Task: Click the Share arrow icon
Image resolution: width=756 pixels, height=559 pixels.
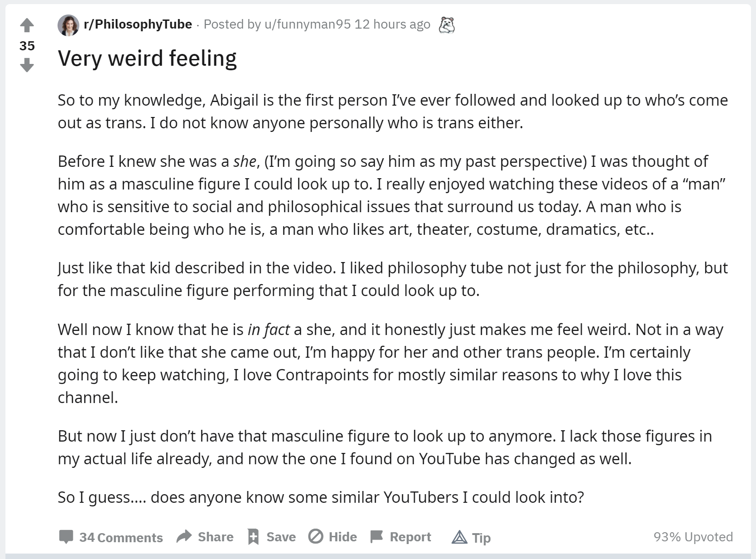Action: 184,536
